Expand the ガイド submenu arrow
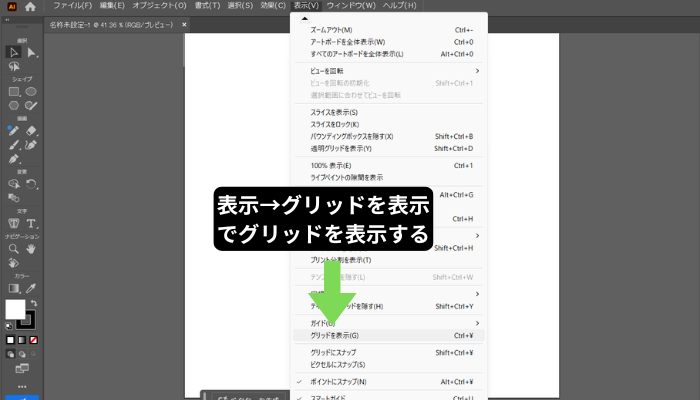Image resolution: width=700 pixels, height=400 pixels. [477, 323]
